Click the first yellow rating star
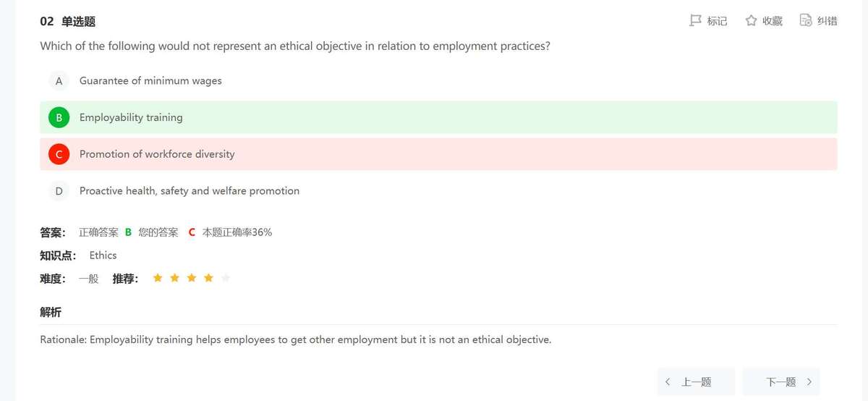Image resolution: width=868 pixels, height=401 pixels. 158,278
